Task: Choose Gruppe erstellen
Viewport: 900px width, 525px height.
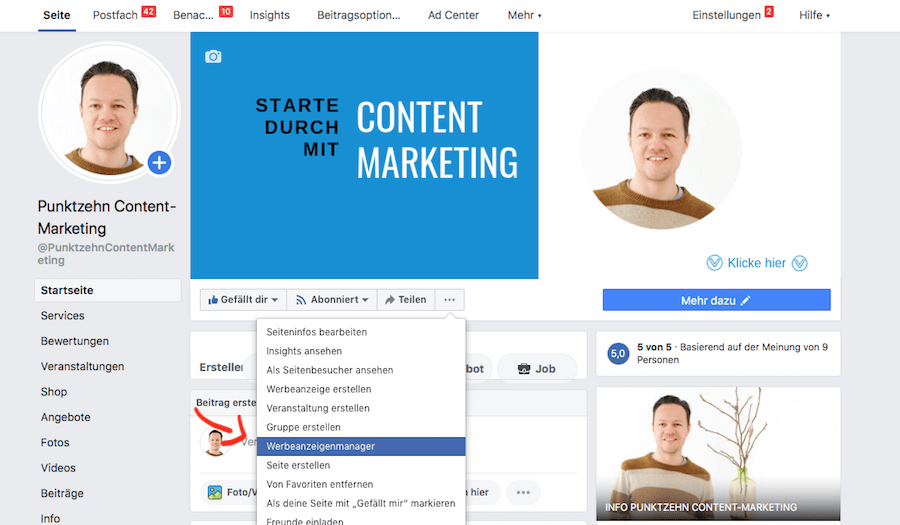Action: [361, 427]
